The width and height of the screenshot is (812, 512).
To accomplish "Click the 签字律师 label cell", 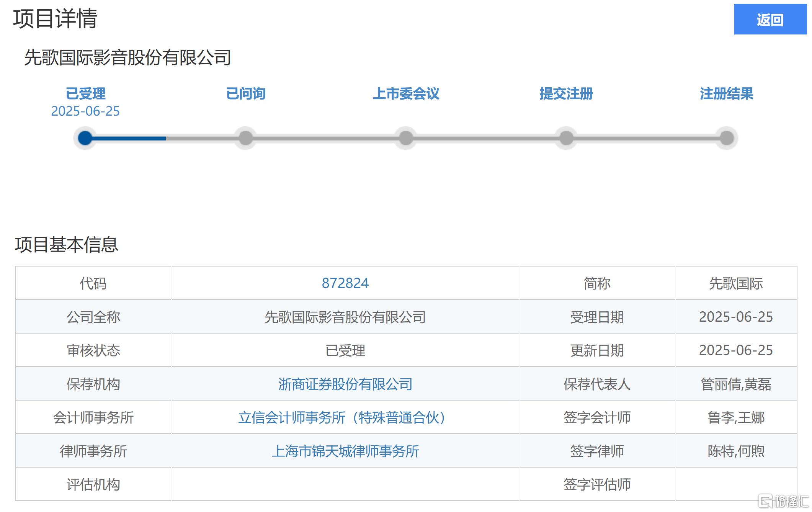I will click(597, 451).
